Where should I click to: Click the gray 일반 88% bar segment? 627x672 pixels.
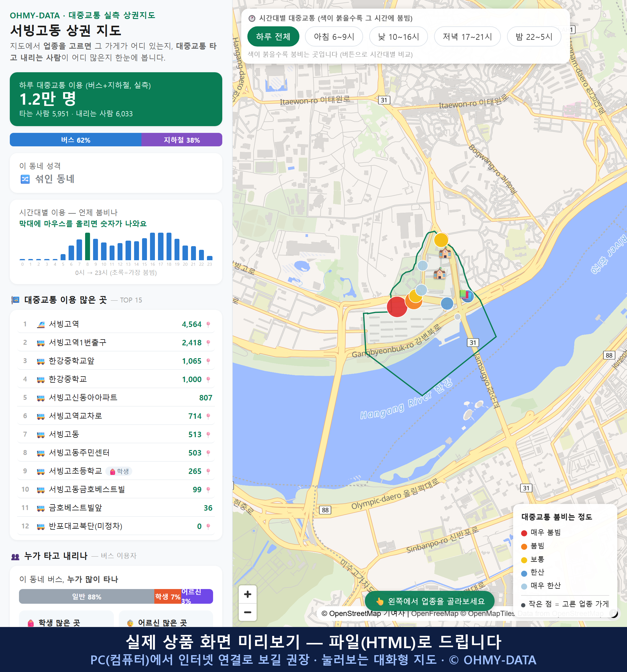point(87,597)
